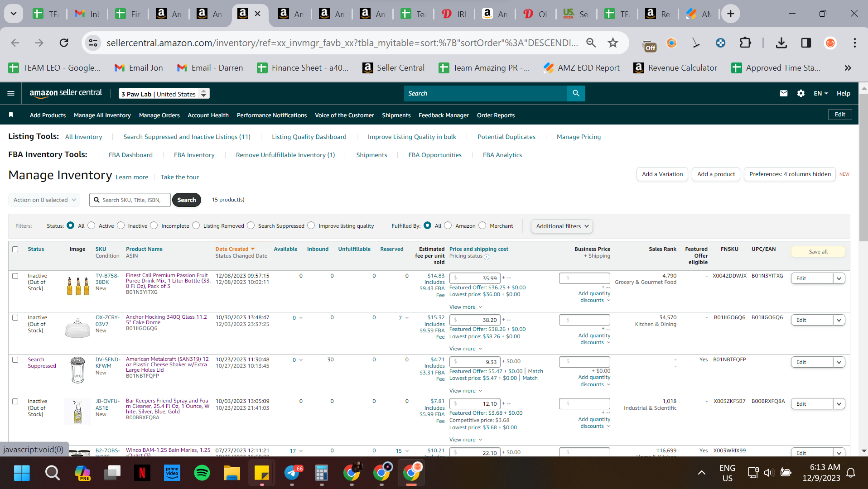This screenshot has height=489, width=868.
Task: Go back using the browser back arrow
Action: (15, 43)
